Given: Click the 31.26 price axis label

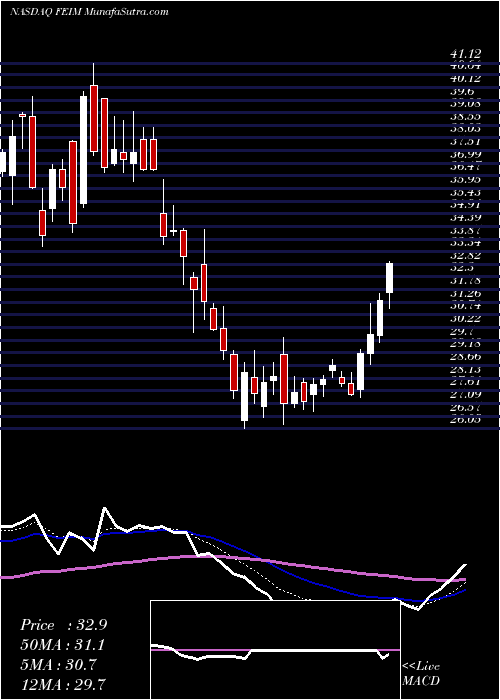Looking at the screenshot, I should tap(466, 294).
